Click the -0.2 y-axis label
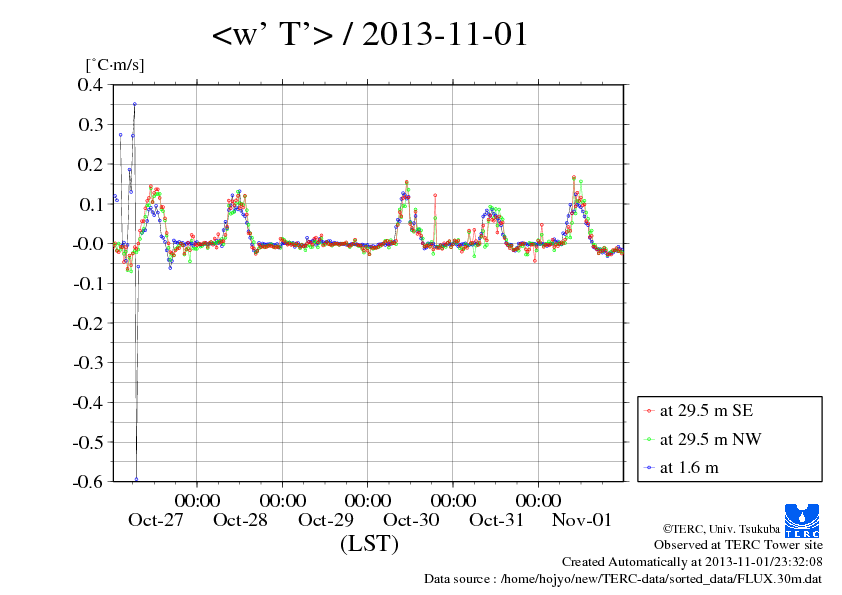Image resolution: width=842 pixels, height=595 pixels. [x=88, y=323]
